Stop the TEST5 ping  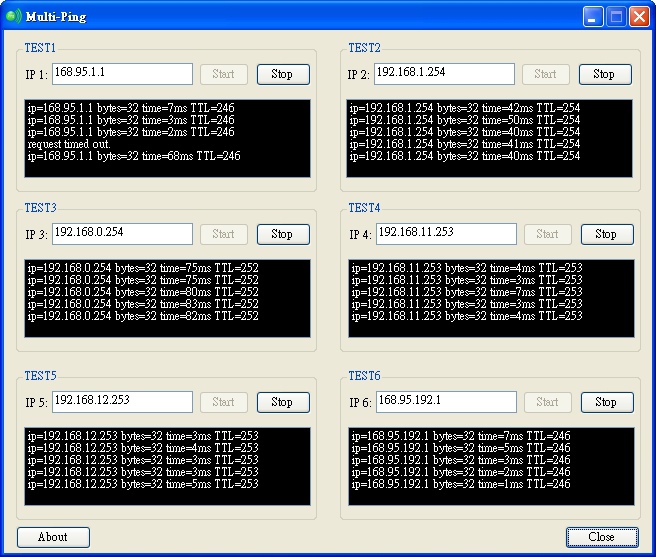click(x=283, y=403)
